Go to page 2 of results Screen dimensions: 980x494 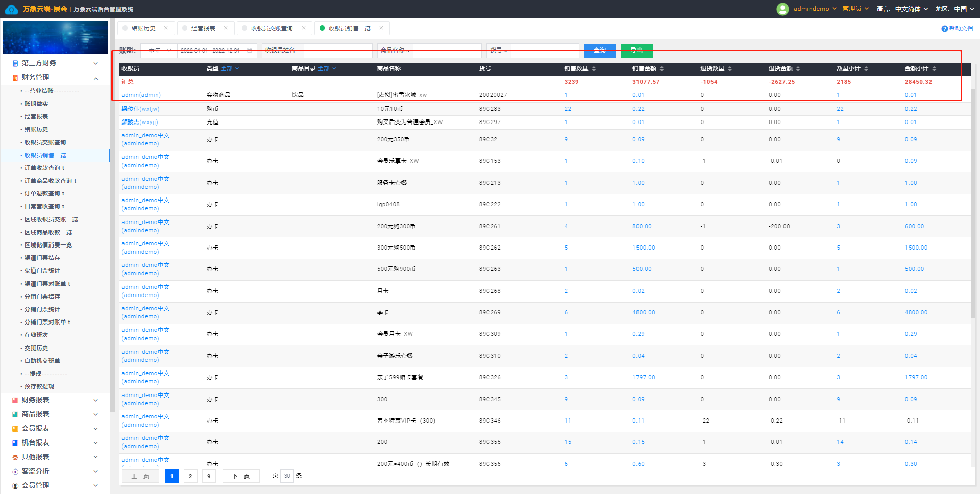(190, 476)
